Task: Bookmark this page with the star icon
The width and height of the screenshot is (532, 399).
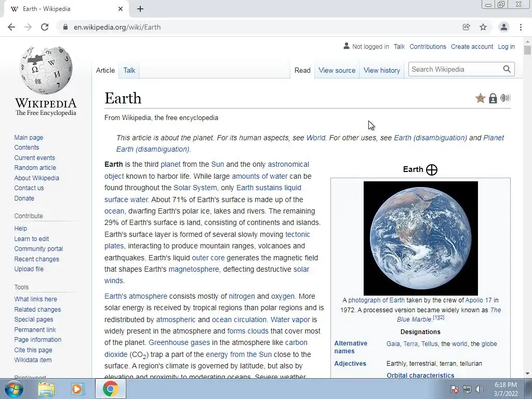Action: [x=483, y=27]
